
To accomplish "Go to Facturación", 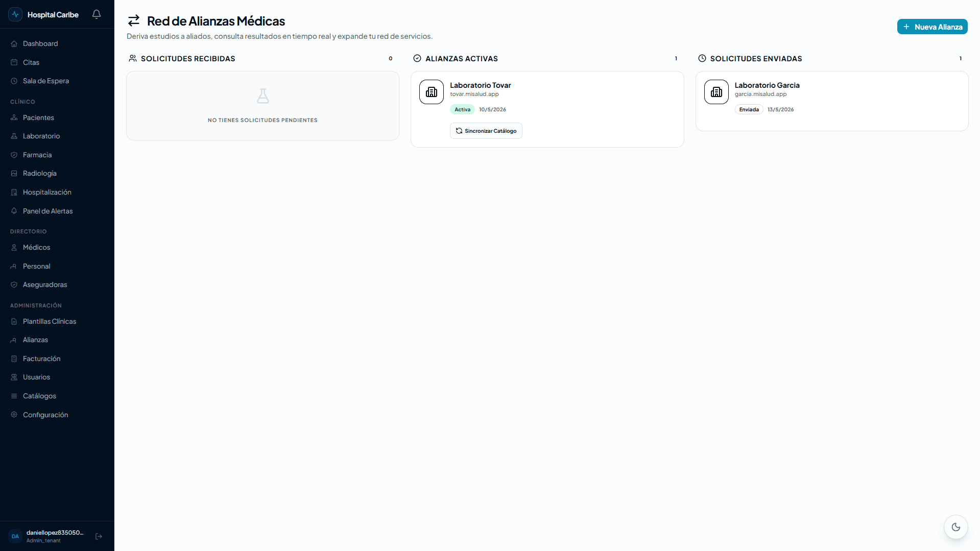I will point(57,359).
